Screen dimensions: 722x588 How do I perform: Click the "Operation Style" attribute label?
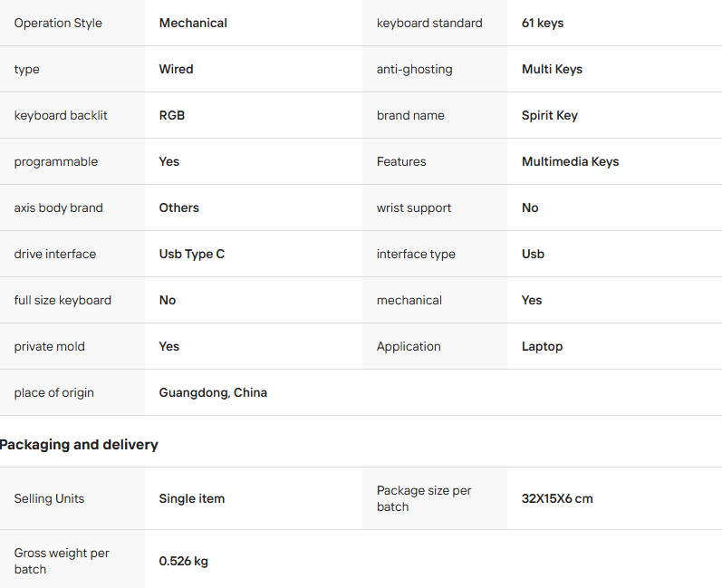[x=58, y=23]
